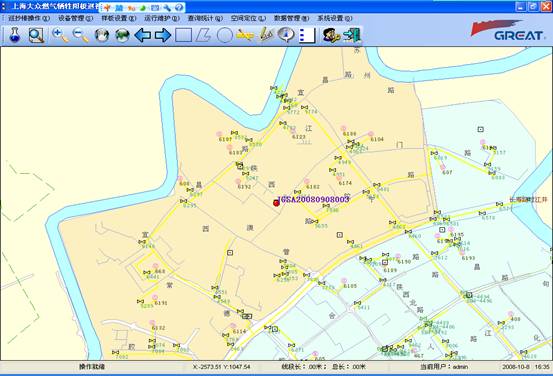
Task: Select the polygon selection tool
Action: pyautogui.click(x=203, y=35)
